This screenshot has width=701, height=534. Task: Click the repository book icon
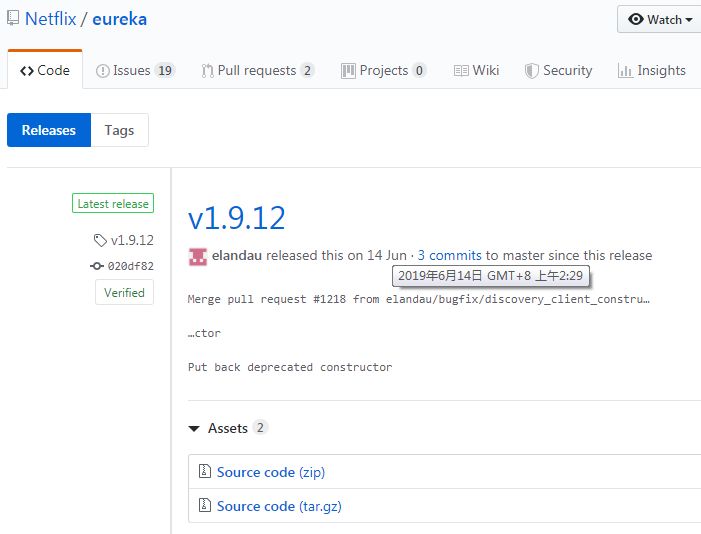[13, 18]
